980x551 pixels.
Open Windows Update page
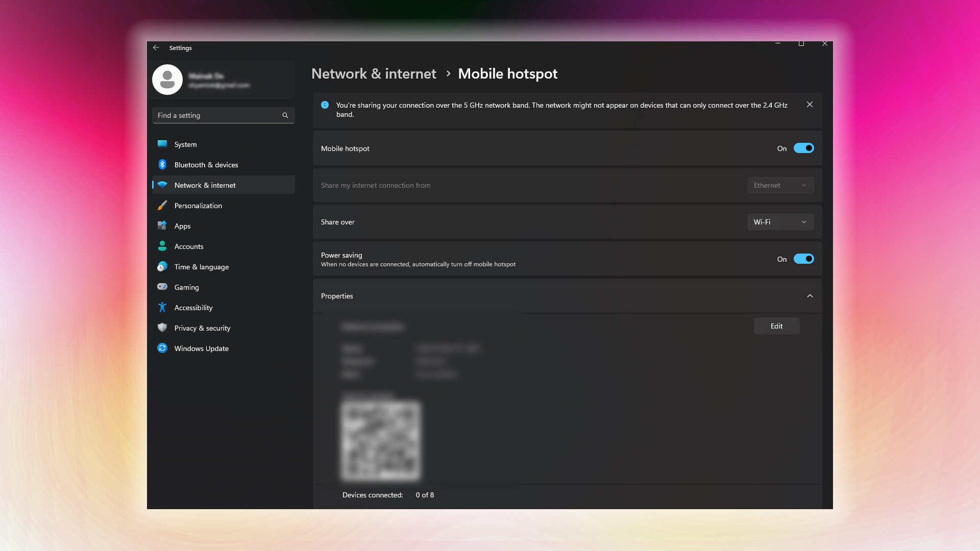(224, 348)
